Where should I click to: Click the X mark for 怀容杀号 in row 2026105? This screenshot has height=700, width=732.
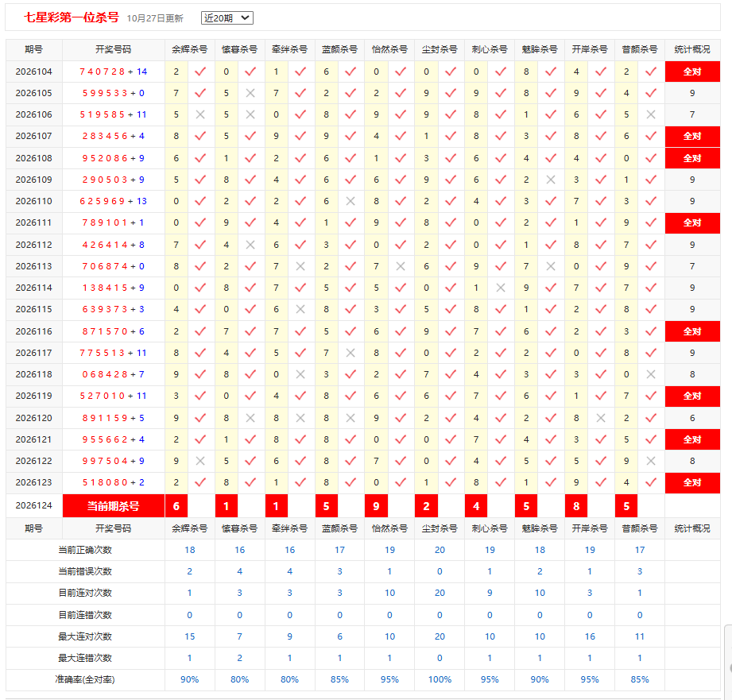click(x=250, y=93)
